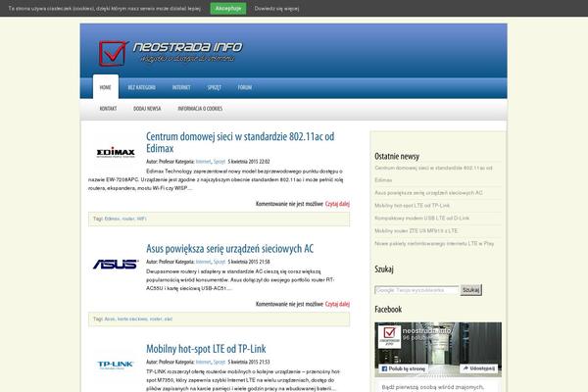Click Sprzęt category in TP-Link article meta
This screenshot has width=588, height=392.
click(x=220, y=362)
